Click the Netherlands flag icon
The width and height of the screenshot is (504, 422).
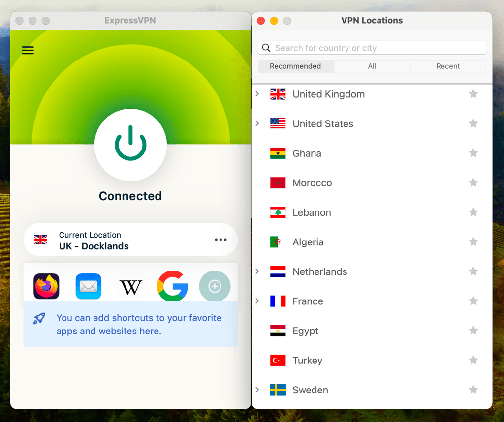tap(278, 271)
